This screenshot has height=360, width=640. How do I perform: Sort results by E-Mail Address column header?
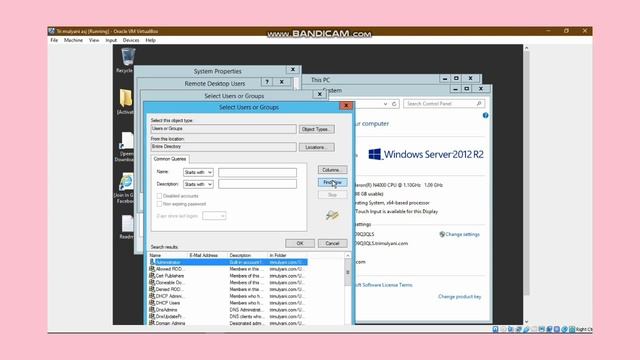pyautogui.click(x=207, y=255)
